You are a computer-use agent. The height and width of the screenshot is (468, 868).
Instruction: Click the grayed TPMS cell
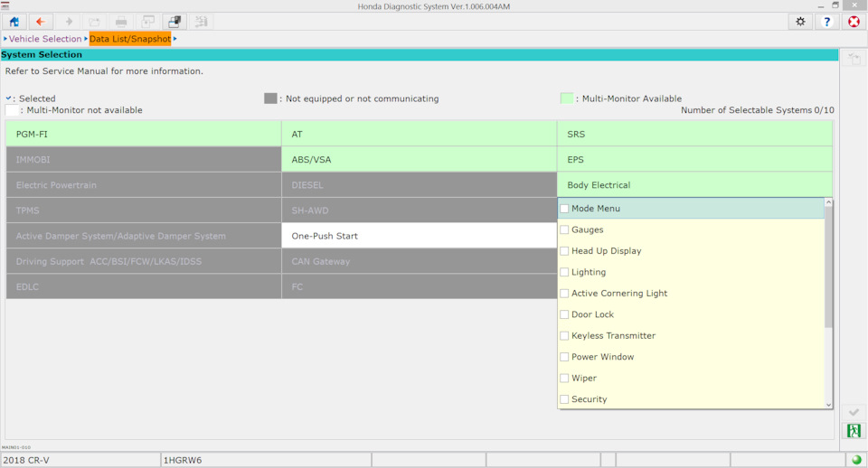point(144,211)
